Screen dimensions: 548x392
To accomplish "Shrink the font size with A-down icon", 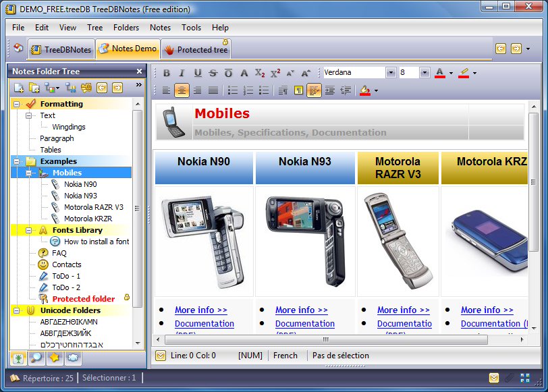I will pyautogui.click(x=290, y=73).
